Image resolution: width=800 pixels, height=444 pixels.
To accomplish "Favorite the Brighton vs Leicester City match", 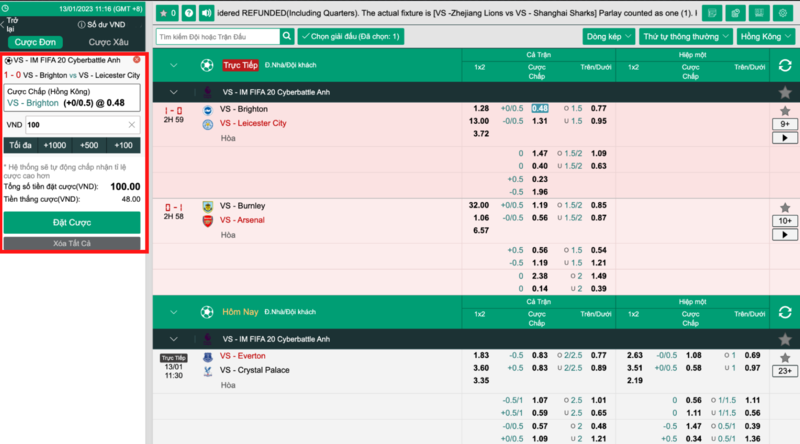I will [x=785, y=111].
